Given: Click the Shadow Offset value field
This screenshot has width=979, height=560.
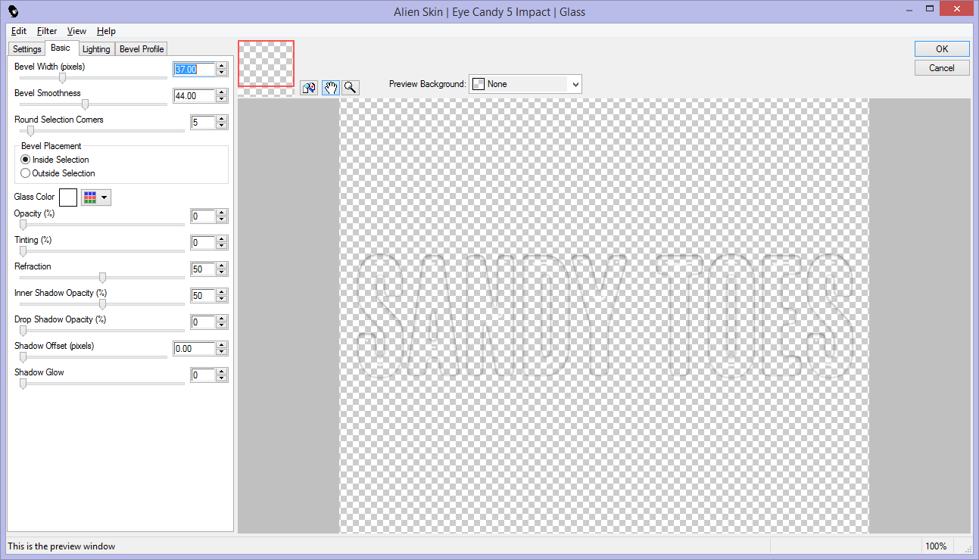Looking at the screenshot, I should tap(194, 349).
